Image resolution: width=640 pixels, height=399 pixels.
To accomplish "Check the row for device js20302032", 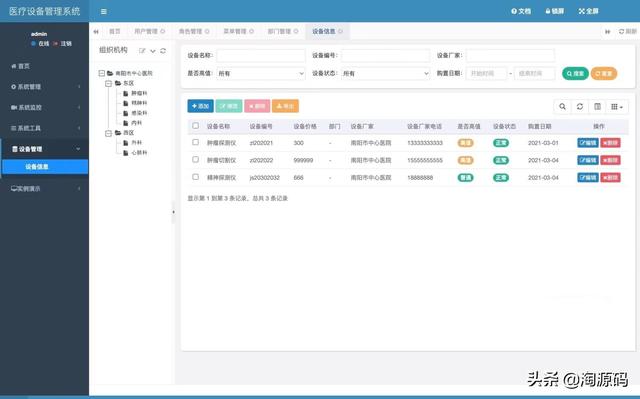I will [x=196, y=177].
